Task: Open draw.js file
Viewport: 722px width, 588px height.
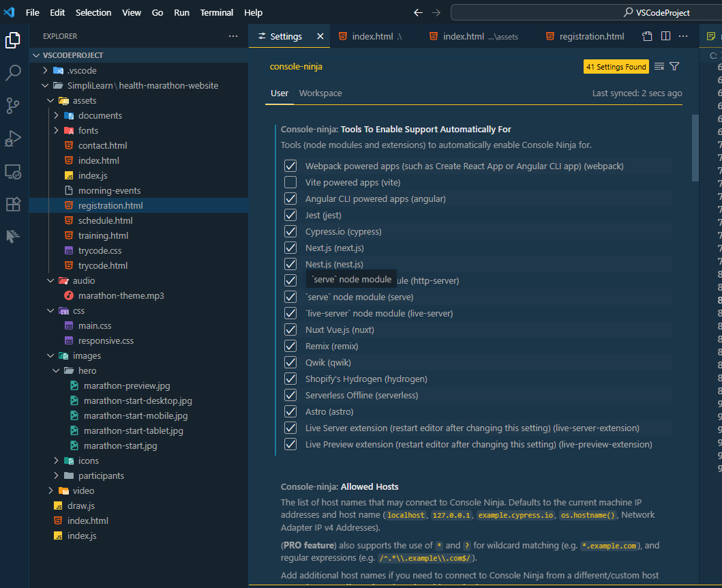Action: pos(80,505)
